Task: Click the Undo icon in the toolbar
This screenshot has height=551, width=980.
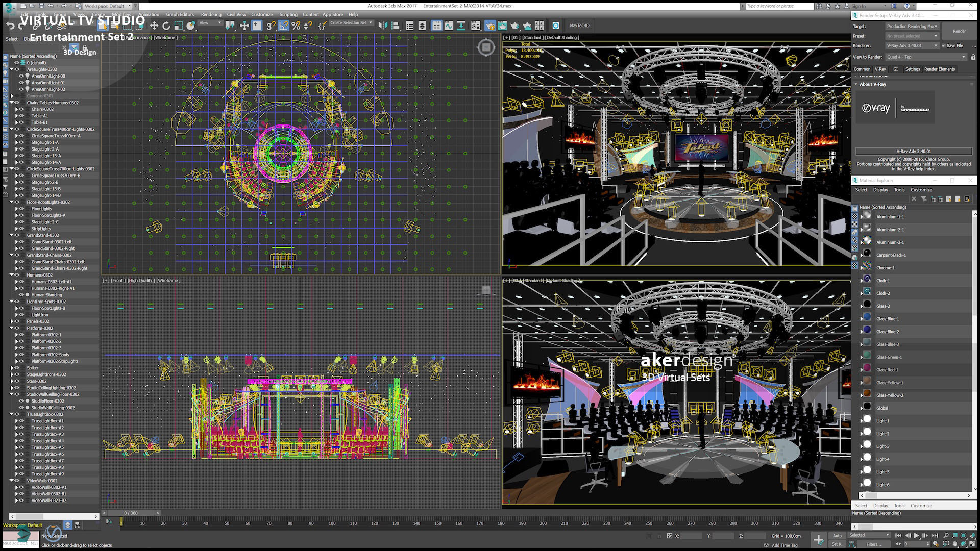Action: pyautogui.click(x=10, y=24)
